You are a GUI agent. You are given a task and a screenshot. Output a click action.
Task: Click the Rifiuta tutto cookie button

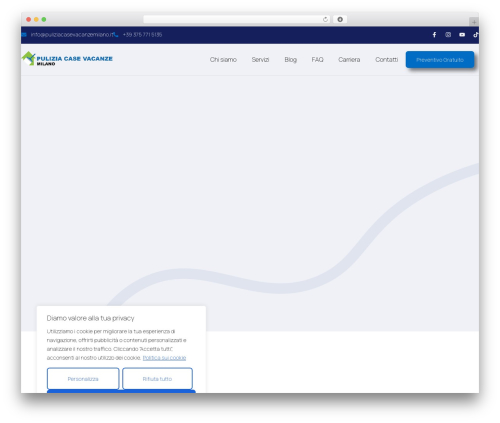coord(157,379)
